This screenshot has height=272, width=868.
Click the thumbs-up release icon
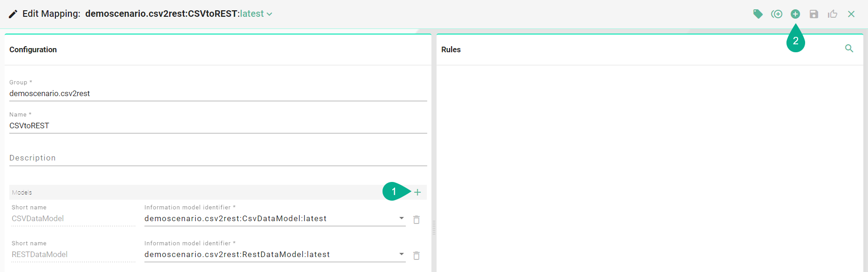point(833,14)
